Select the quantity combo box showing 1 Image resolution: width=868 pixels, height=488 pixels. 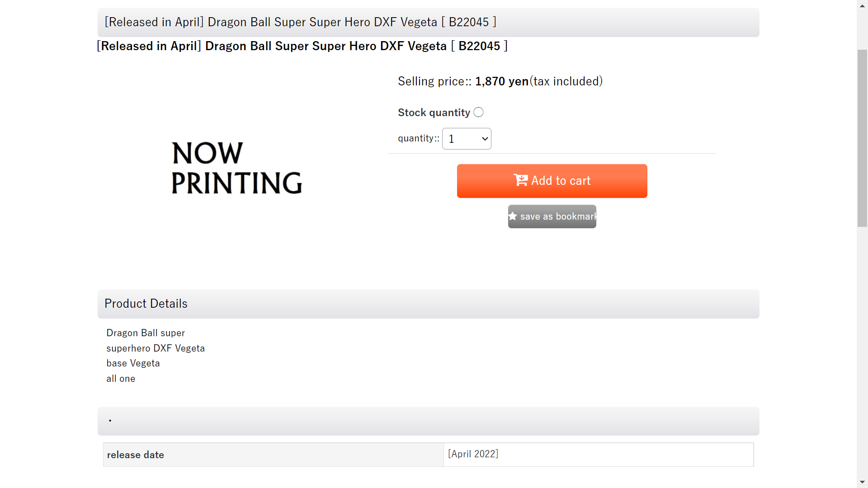tap(466, 139)
